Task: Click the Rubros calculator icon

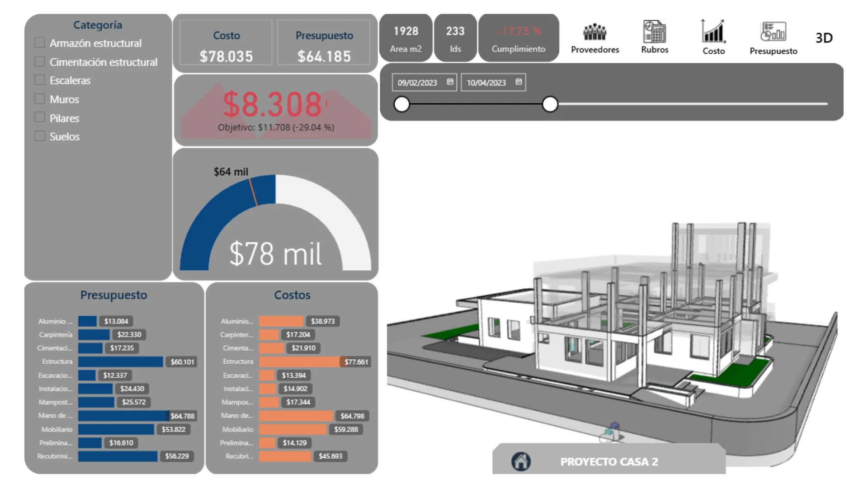Action: [x=654, y=32]
